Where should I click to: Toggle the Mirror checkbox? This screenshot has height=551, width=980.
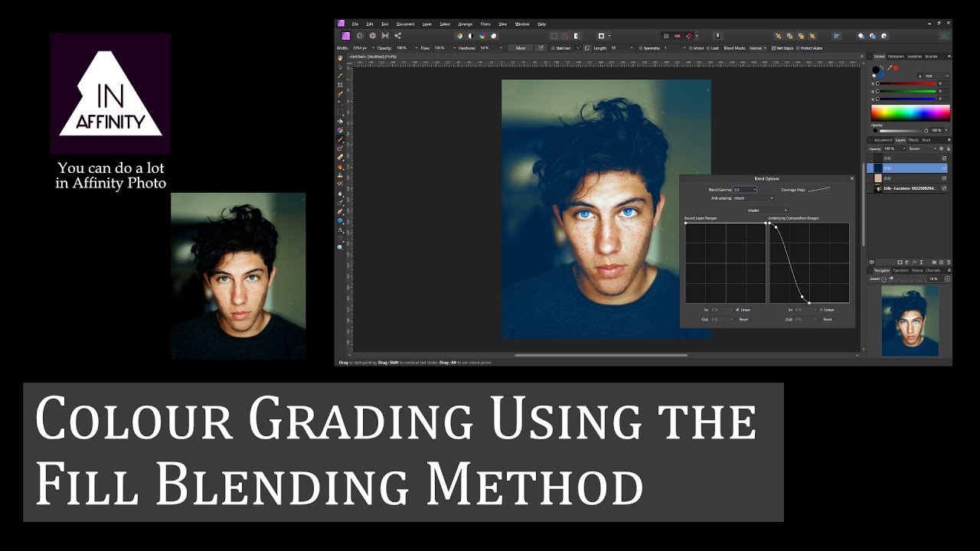click(691, 48)
